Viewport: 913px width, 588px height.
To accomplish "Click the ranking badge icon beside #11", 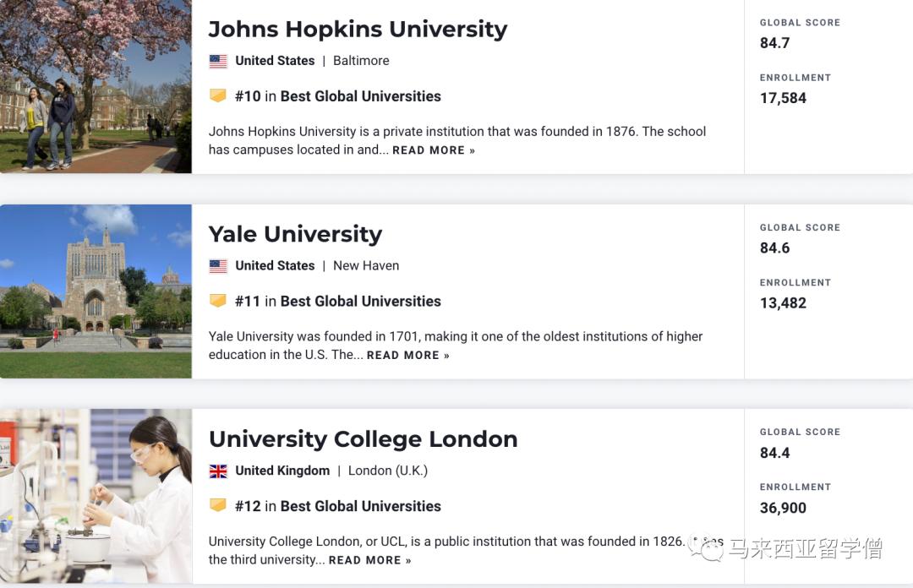I will (x=218, y=301).
